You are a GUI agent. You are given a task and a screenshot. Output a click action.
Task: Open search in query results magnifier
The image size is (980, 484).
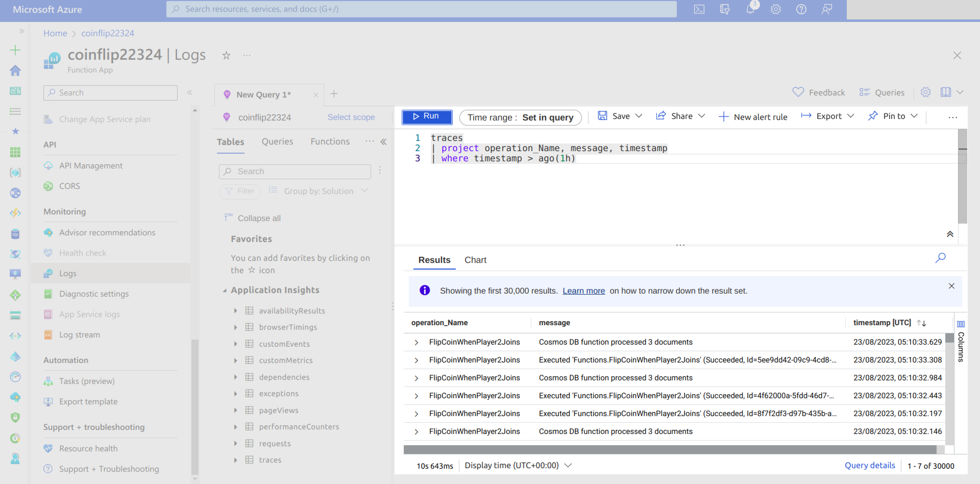[x=940, y=258]
